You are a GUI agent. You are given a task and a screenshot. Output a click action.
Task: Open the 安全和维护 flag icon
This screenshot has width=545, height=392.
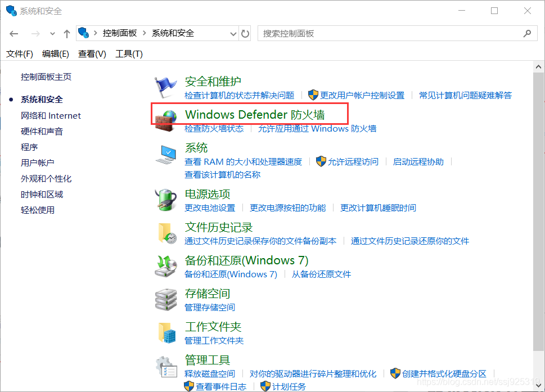(165, 87)
